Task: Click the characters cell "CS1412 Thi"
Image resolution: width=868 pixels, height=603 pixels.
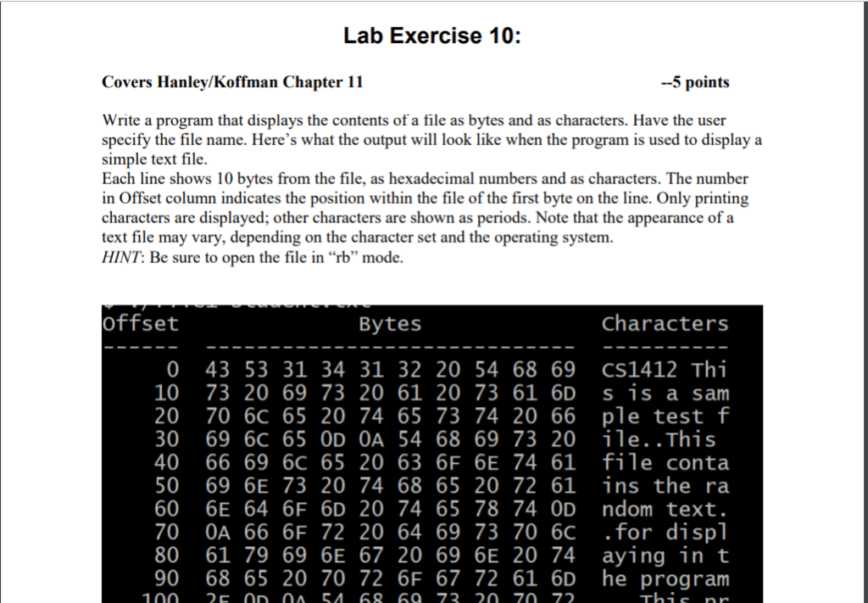Action: pos(665,369)
